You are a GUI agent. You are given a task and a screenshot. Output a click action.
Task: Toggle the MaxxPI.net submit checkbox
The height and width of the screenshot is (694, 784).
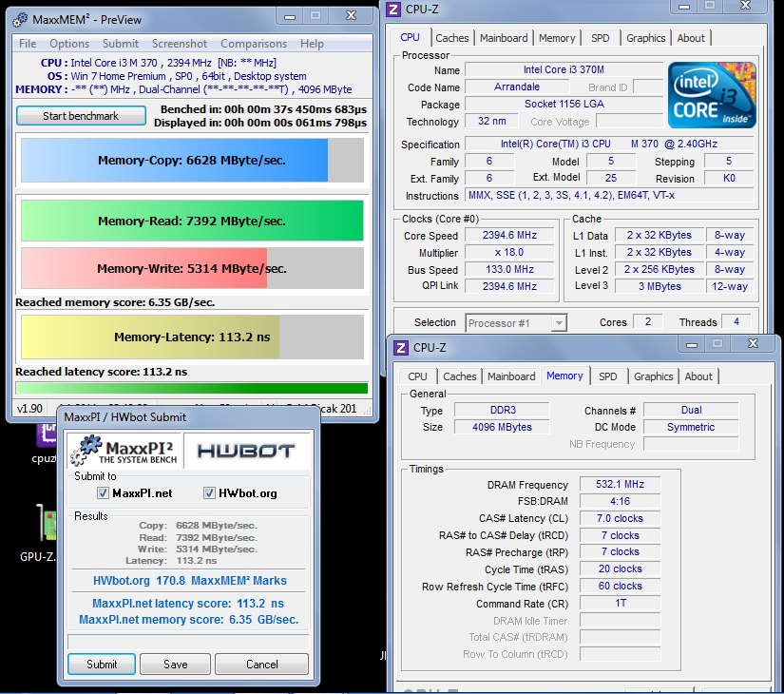click(103, 493)
